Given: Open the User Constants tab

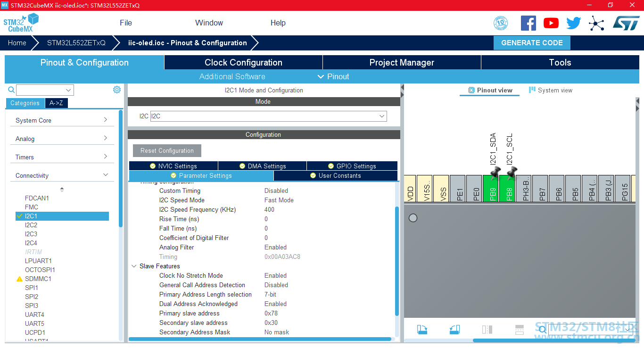Looking at the screenshot, I should pyautogui.click(x=336, y=175).
